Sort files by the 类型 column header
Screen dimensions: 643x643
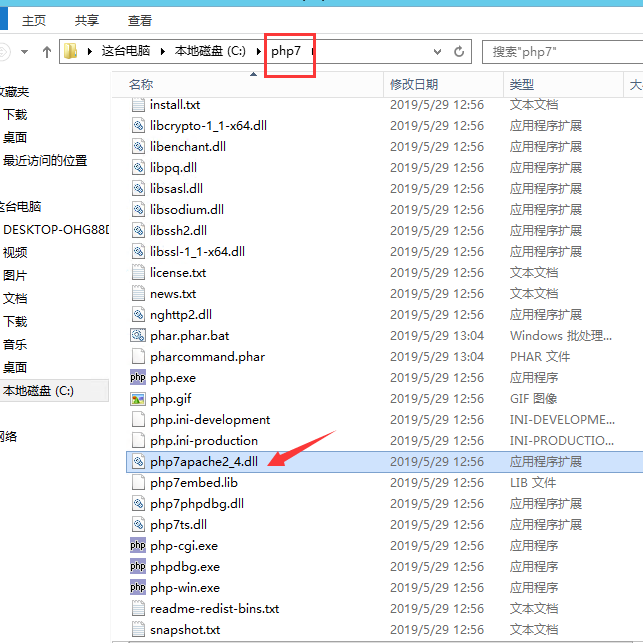[521, 85]
